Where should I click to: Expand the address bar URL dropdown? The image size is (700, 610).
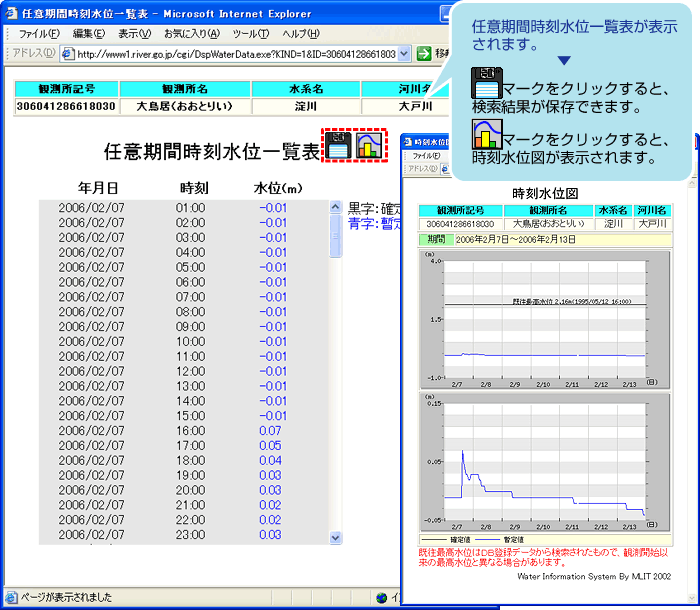coord(404,54)
